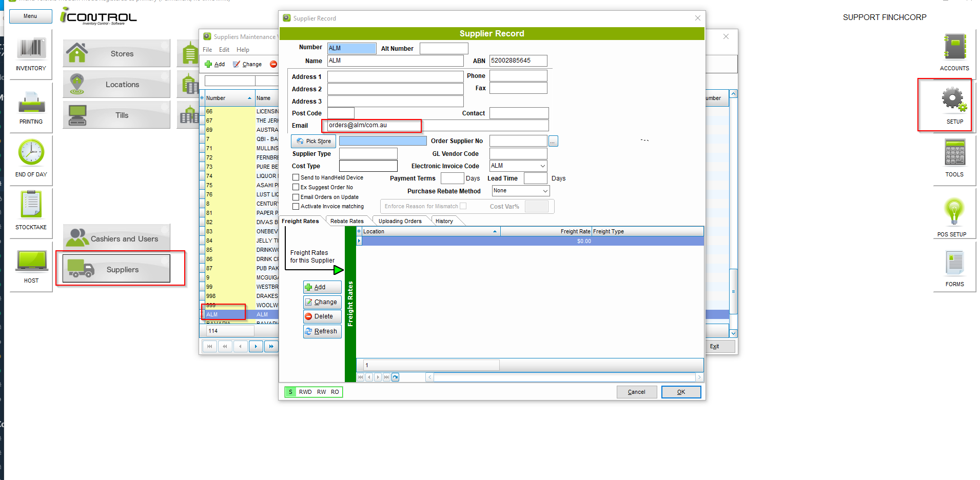
Task: Go to previous record in Suppliers Maintenance navigator
Action: point(240,347)
